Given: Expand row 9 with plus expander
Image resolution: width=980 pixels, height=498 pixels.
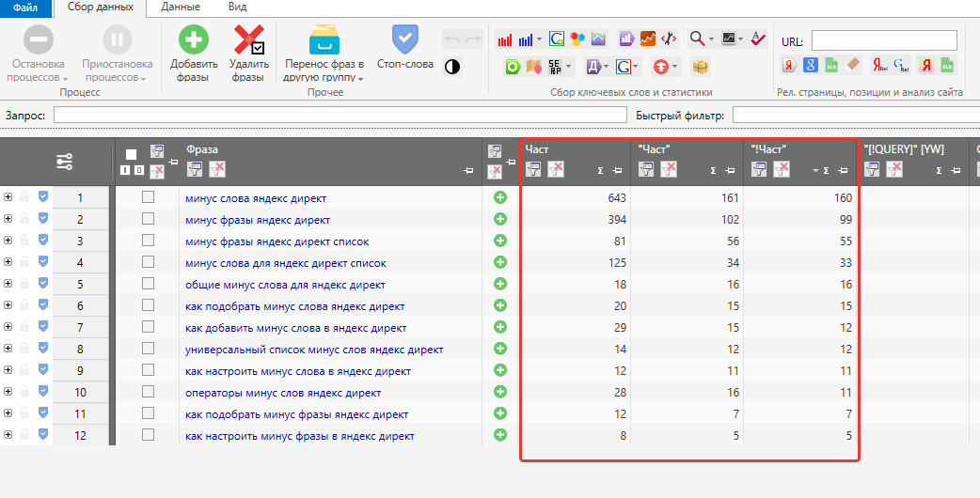Looking at the screenshot, I should tap(8, 371).
